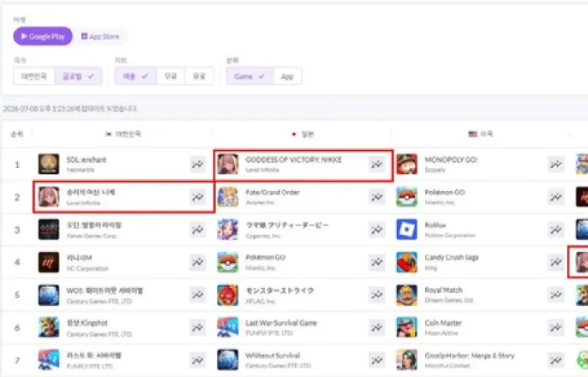Click the 오딘: 발할라 라이징 app icon
Image resolution: width=588 pixels, height=377 pixels.
click(x=49, y=230)
